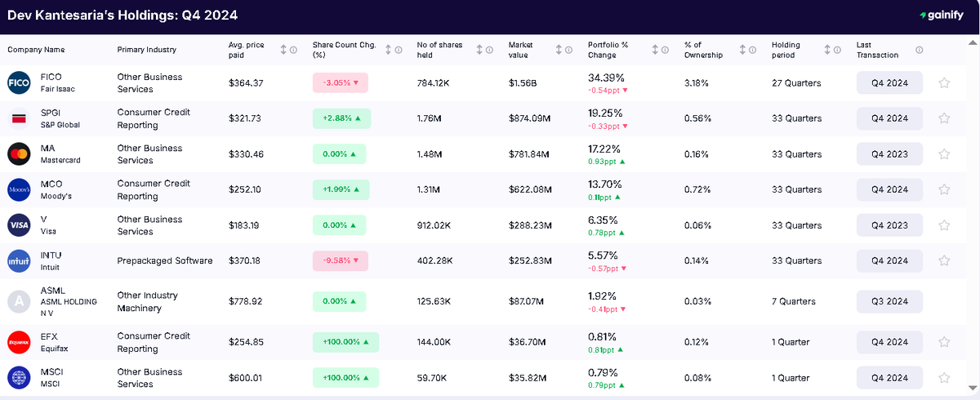Sort by Market value arrows
Viewport: 980px width, 400px height.
pos(558,50)
